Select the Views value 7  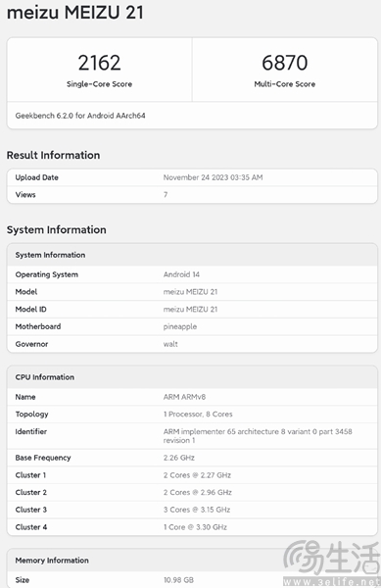[x=166, y=195]
